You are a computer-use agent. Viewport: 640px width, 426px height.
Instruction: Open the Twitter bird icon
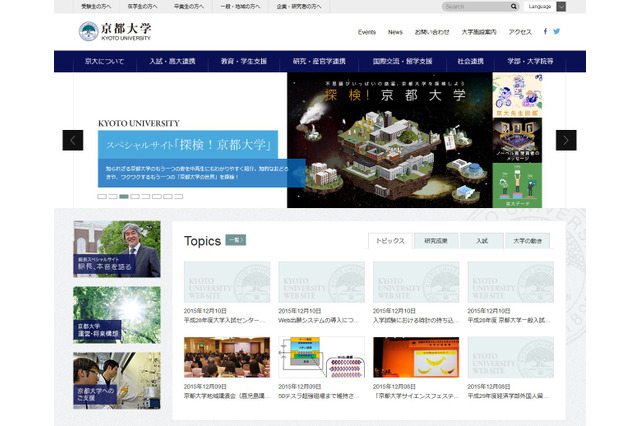click(556, 31)
